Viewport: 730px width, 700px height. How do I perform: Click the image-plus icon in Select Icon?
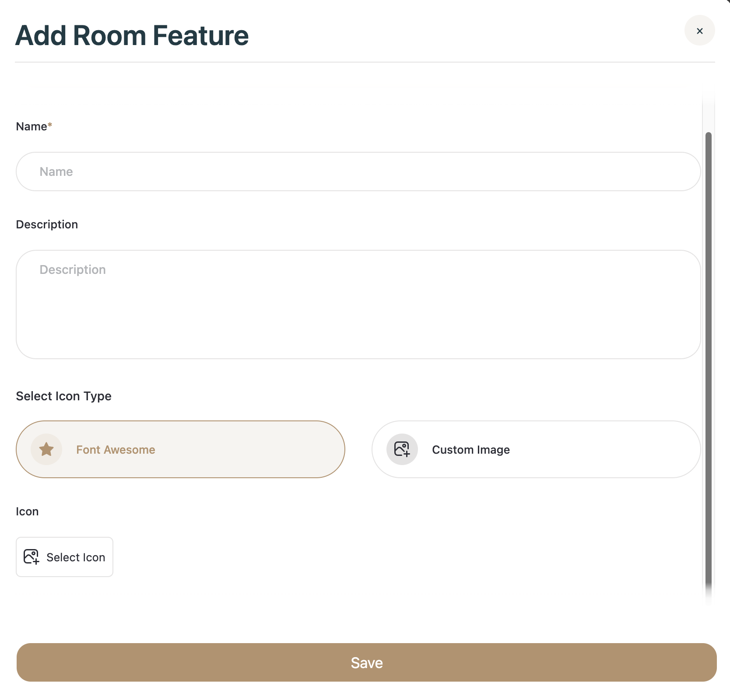[32, 557]
